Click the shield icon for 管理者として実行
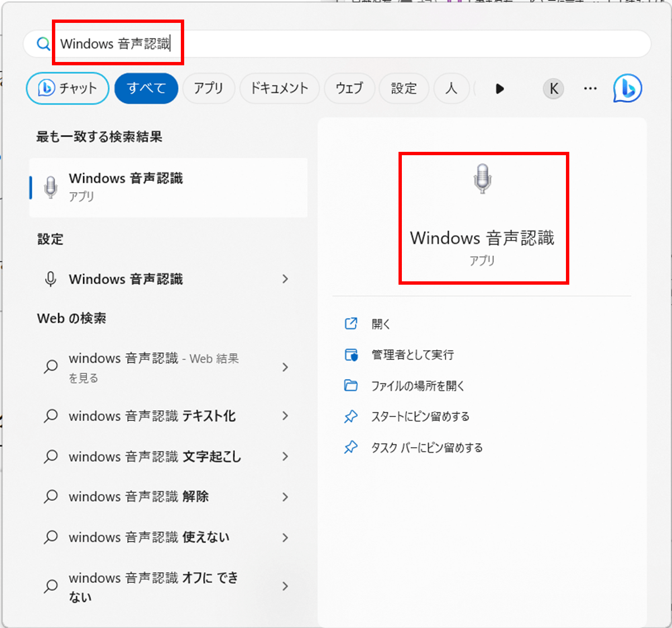The height and width of the screenshot is (628, 672). [351, 354]
